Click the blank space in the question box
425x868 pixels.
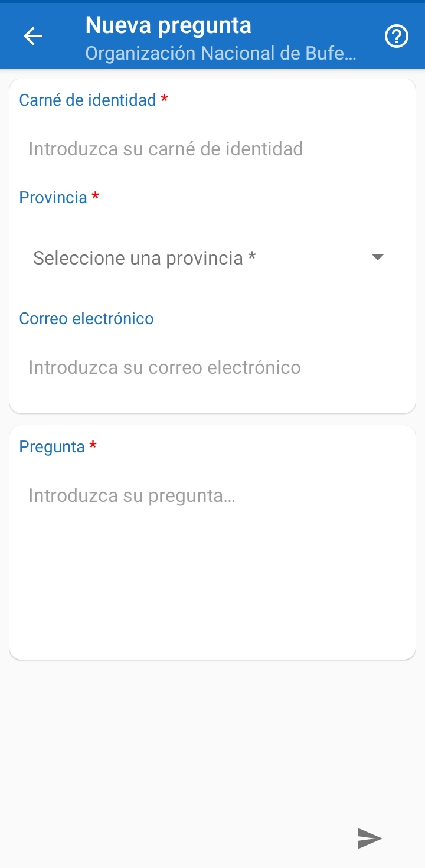(x=212, y=585)
